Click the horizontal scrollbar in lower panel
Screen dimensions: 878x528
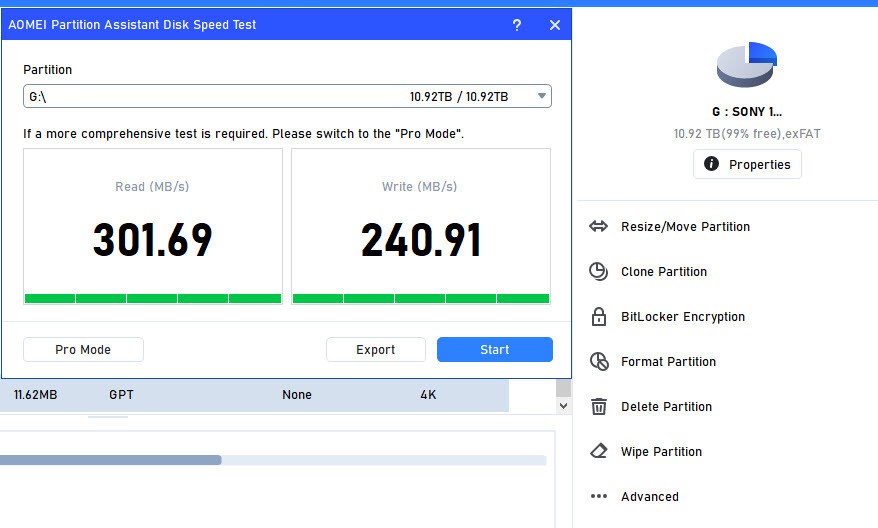tap(110, 460)
